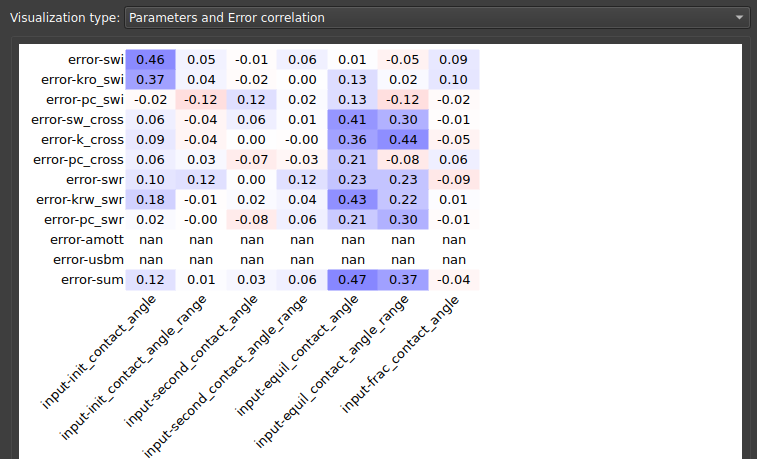The width and height of the screenshot is (757, 459).
Task: Click the Visualization type combo box arrow
Action: (739, 17)
